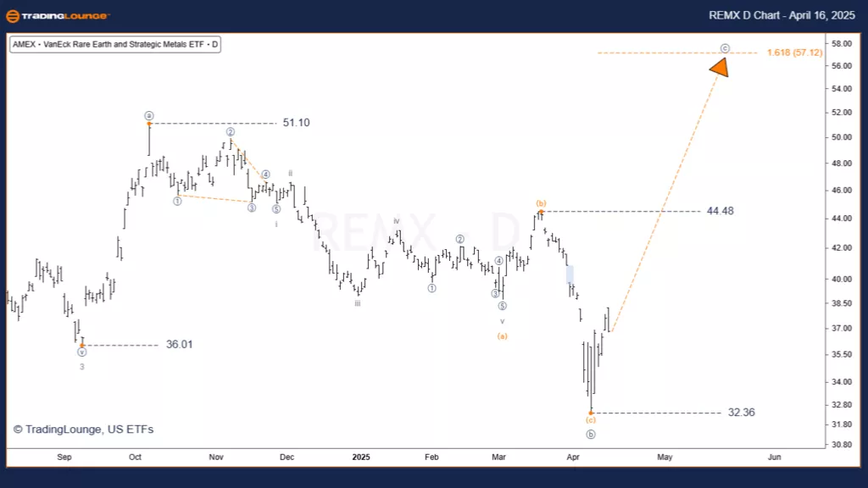Screen dimensions: 868x488
Task: Click the orange dot at the 32.36 low
Action: (x=591, y=413)
